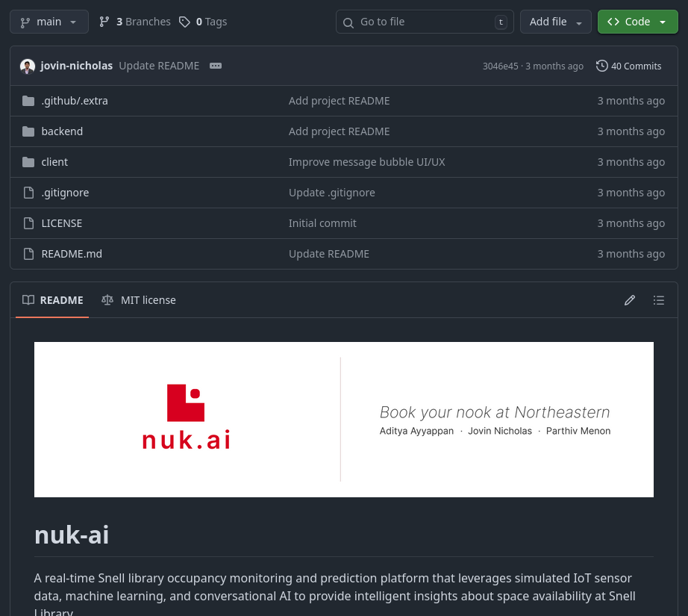Click the branch icon next to main
The image size is (688, 616).
point(25,22)
